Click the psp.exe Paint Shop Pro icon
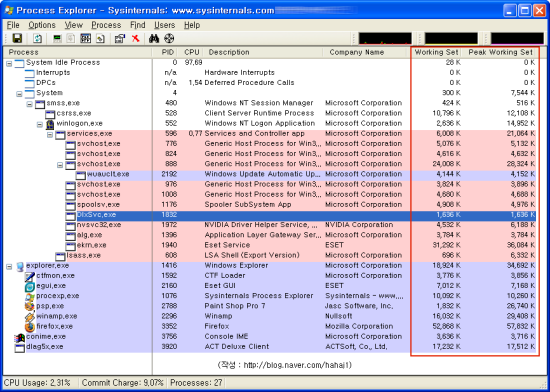This screenshot has width=550, height=392. (x=30, y=307)
